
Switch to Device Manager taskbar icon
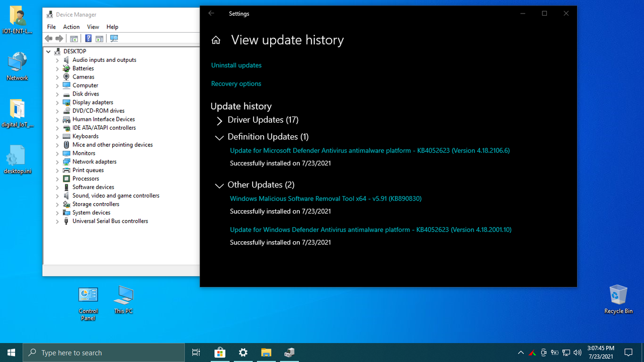point(289,352)
